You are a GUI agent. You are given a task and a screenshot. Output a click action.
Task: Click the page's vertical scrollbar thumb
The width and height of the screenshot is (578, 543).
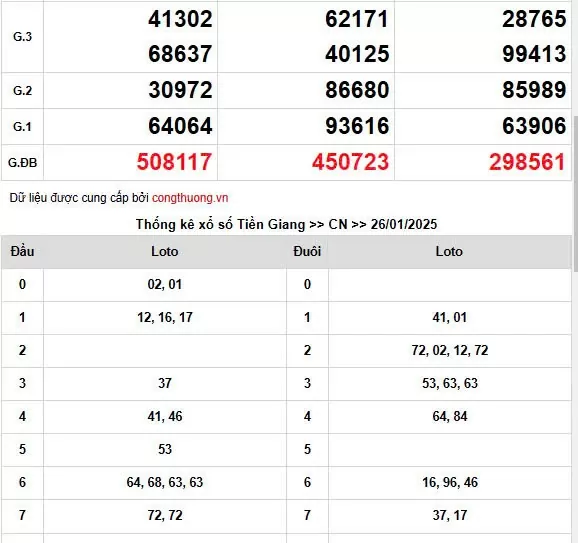click(575, 194)
